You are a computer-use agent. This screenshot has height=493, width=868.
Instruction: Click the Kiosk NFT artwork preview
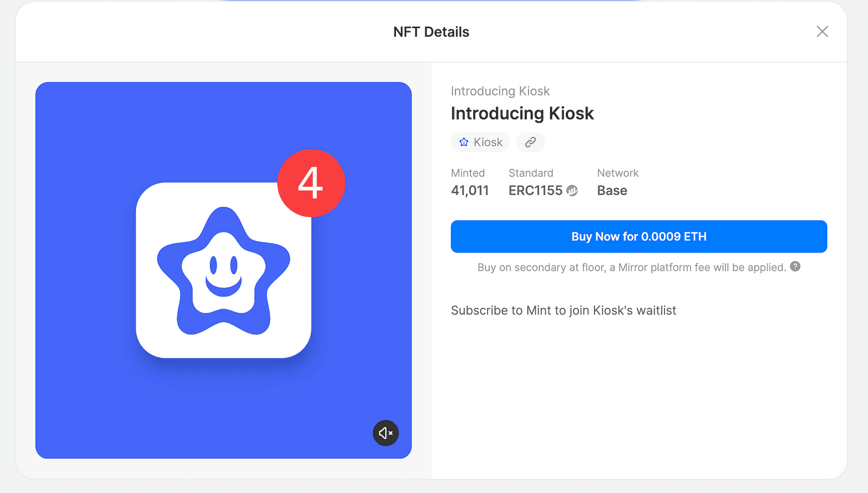click(x=224, y=270)
